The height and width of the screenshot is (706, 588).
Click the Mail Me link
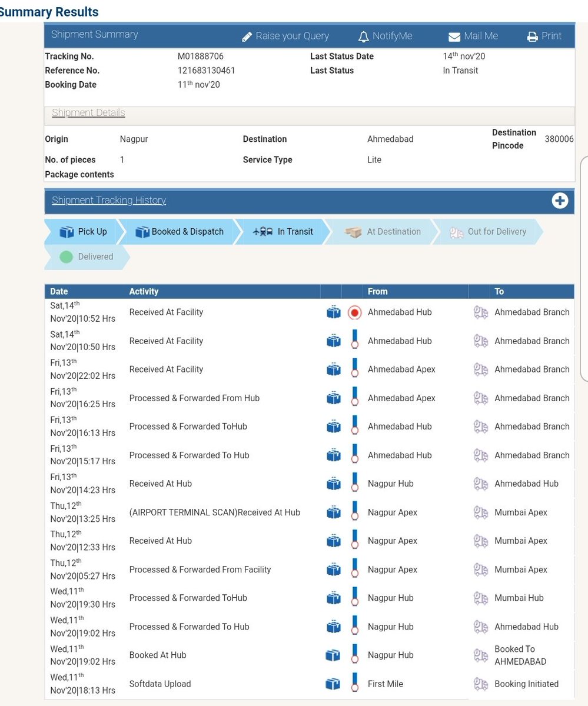480,36
